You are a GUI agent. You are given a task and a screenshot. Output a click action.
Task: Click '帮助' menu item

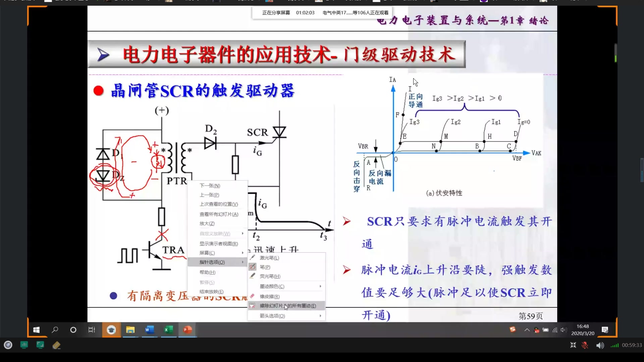(x=207, y=272)
